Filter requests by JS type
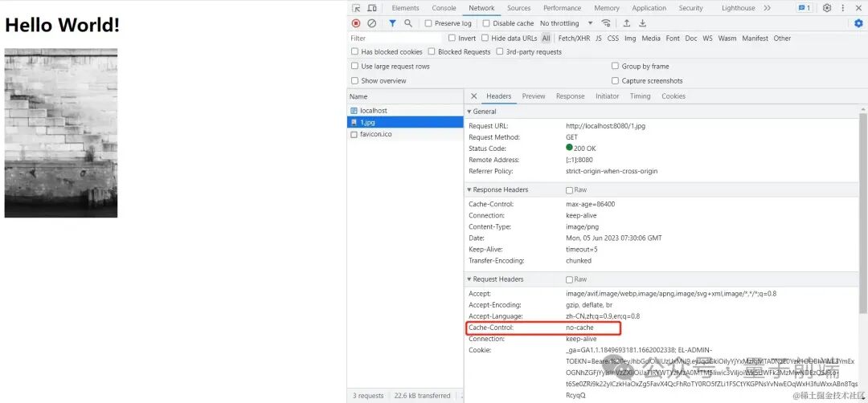Screen dimensions: 868x403 599,39
